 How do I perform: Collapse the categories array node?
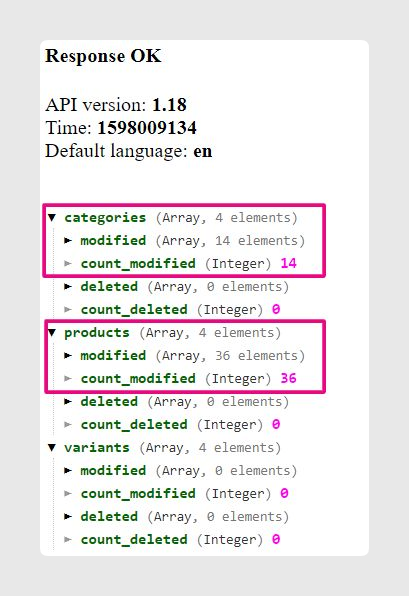[52, 218]
